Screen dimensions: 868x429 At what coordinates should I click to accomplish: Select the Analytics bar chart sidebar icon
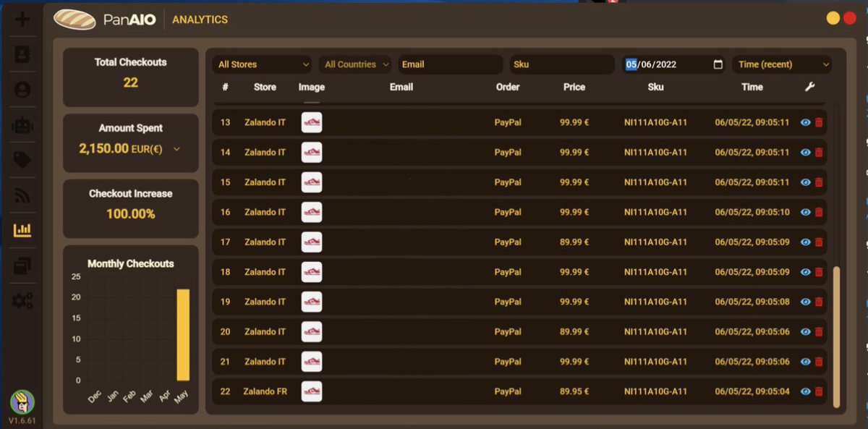22,231
